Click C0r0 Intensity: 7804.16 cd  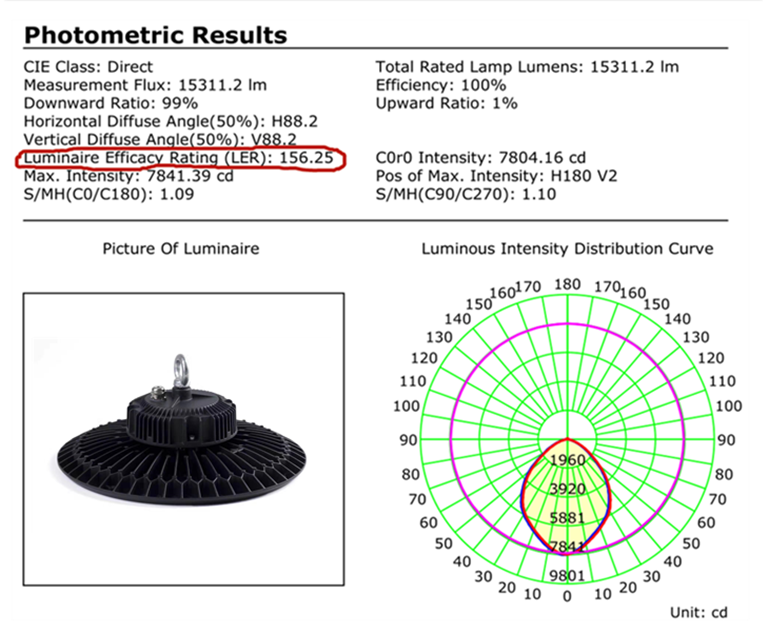(480, 158)
